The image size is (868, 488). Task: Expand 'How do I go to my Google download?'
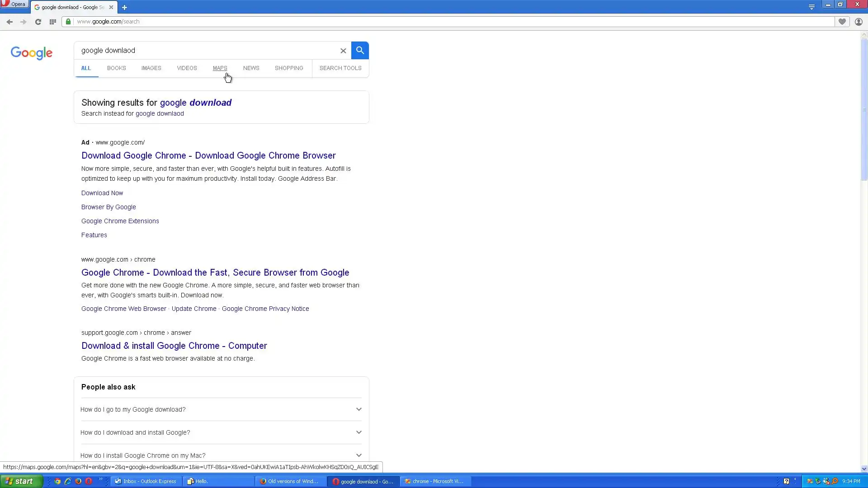coord(359,409)
